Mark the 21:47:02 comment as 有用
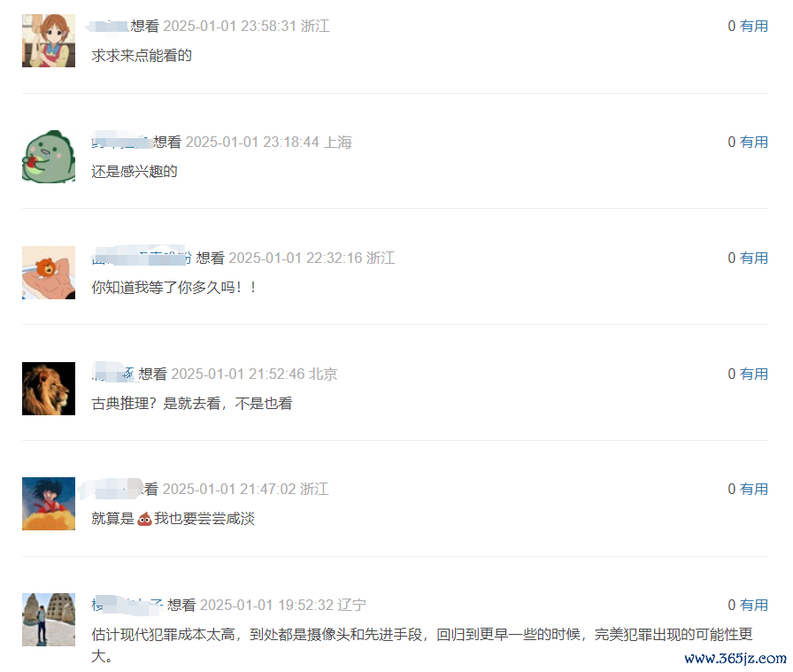This screenshot has width=793, height=672. [x=754, y=489]
